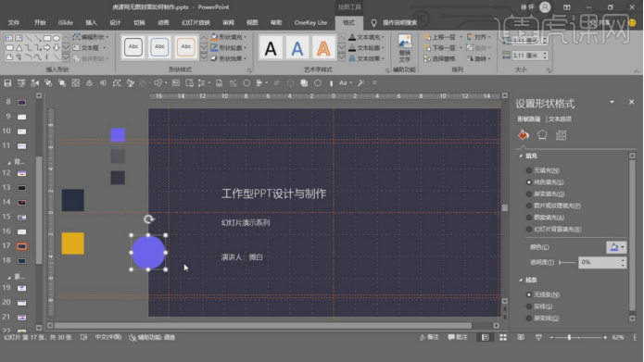Viewport: 644px width, 362px height.
Task: Select 纯色填充 solid fill option
Action: pyautogui.click(x=544, y=181)
